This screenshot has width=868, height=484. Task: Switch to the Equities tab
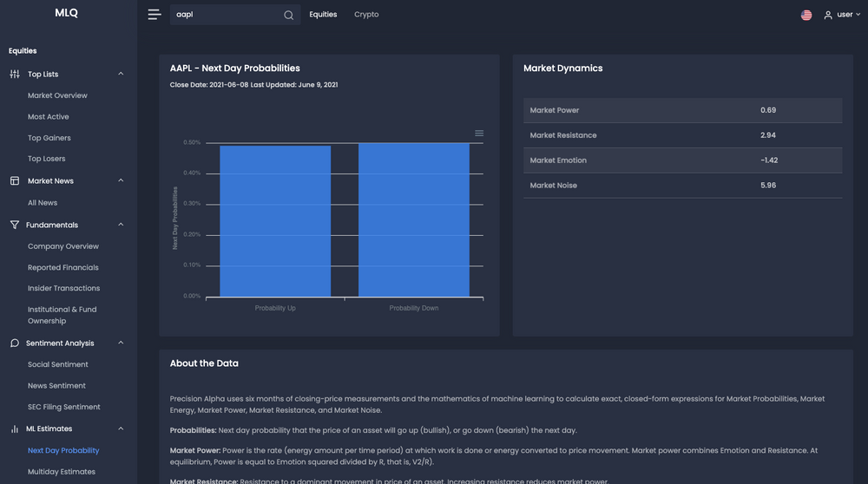tap(323, 15)
